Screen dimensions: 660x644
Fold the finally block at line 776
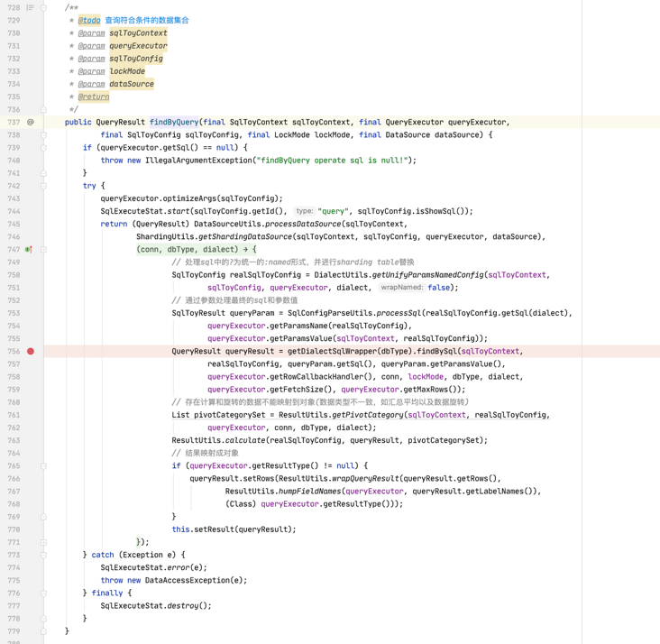click(43, 593)
